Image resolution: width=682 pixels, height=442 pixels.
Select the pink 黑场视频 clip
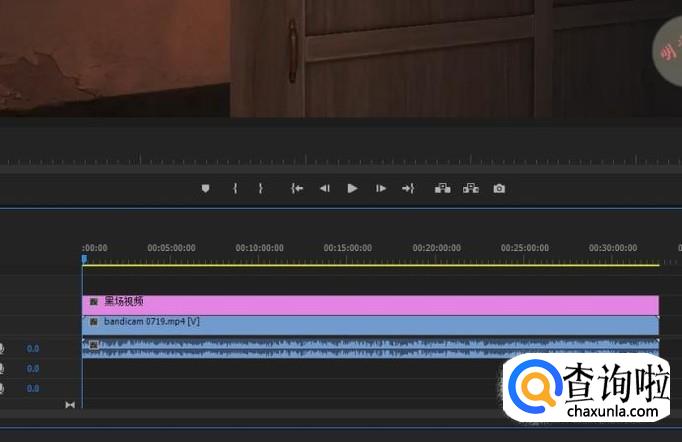(x=371, y=305)
